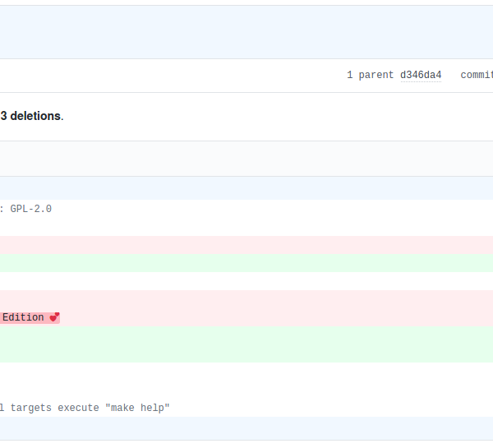Click the light blue commit header banner at top
This screenshot has width=493, height=448.
tap(246, 32)
